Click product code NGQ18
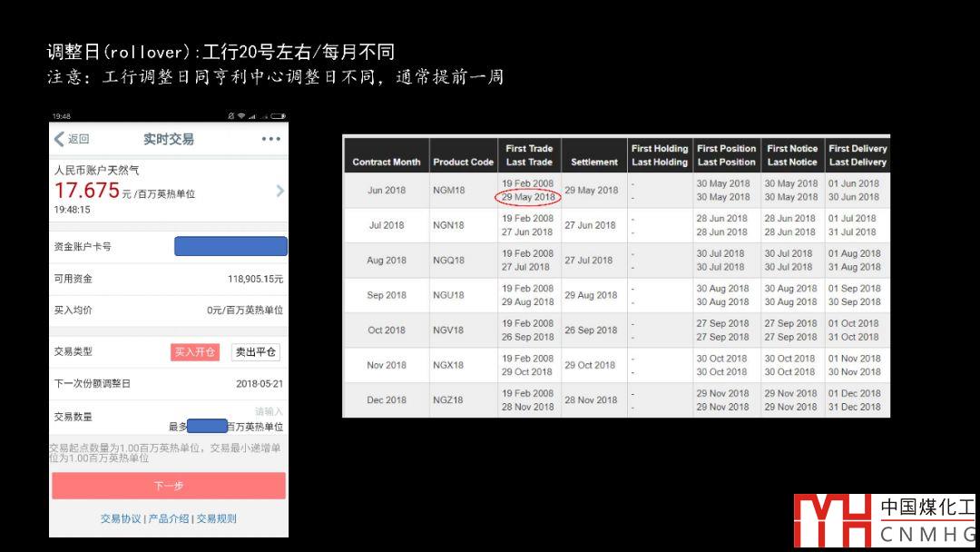The height and width of the screenshot is (552, 980). (x=449, y=260)
